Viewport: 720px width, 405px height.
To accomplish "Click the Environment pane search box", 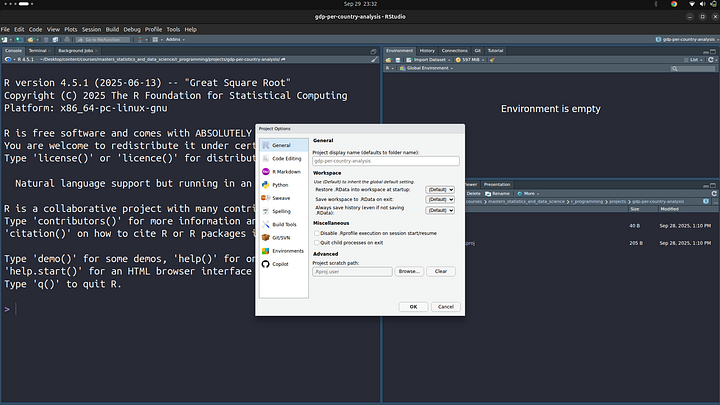I will [x=692, y=68].
